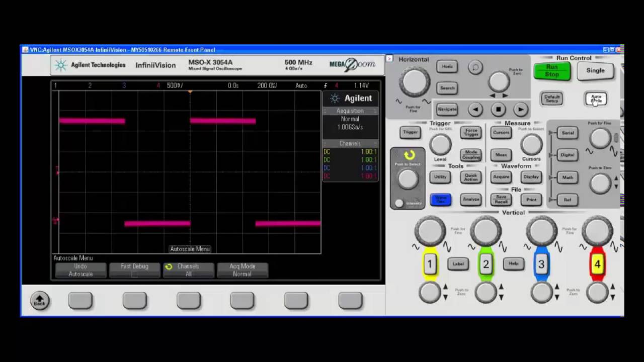This screenshot has height=362, width=644.
Task: Click the Navigate button
Action: (447, 109)
